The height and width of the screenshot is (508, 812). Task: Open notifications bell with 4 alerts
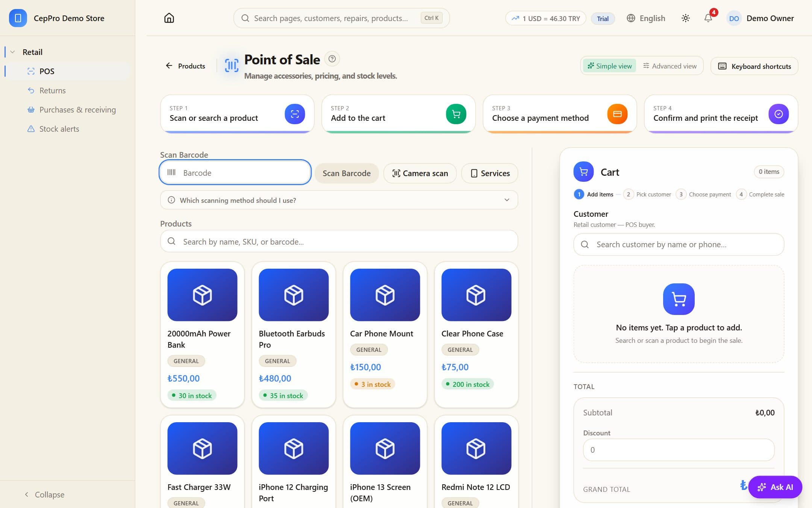coord(708,18)
